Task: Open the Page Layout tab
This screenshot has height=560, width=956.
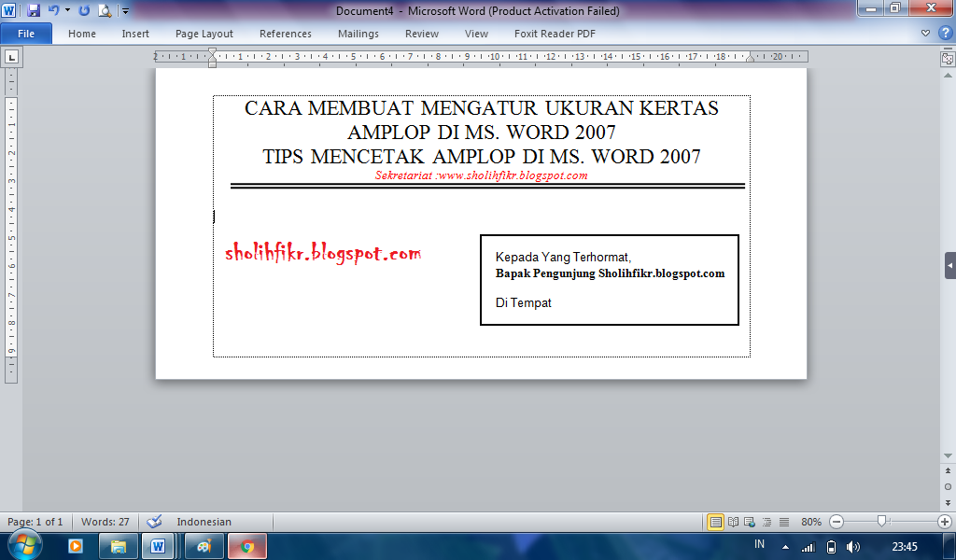Action: click(x=204, y=34)
